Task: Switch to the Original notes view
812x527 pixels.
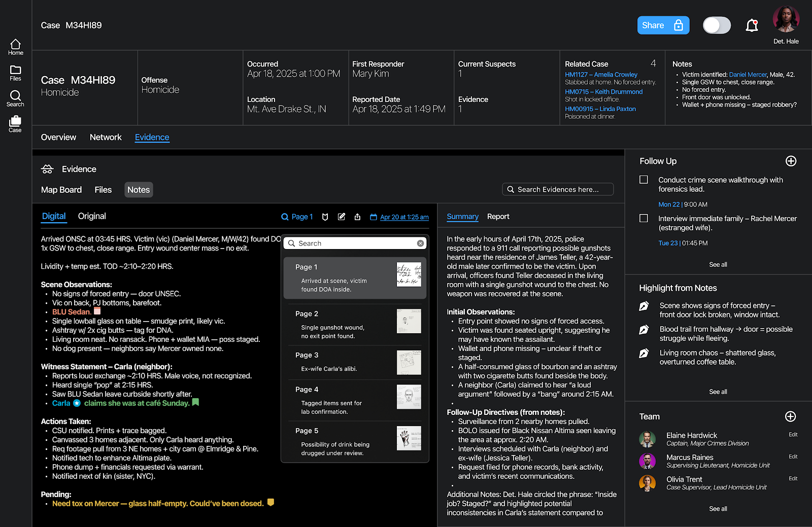Action: point(92,216)
